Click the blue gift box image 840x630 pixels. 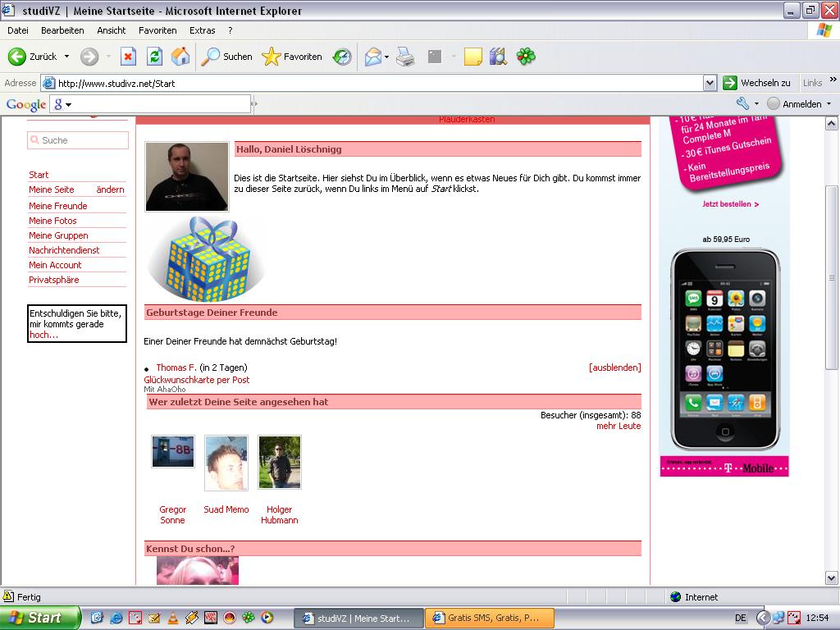click(206, 258)
